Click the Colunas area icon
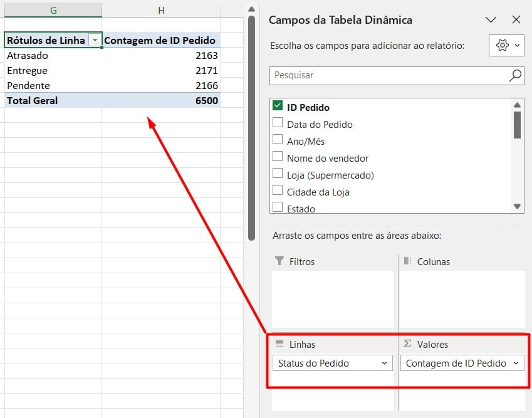The height and width of the screenshot is (418, 532). (407, 261)
